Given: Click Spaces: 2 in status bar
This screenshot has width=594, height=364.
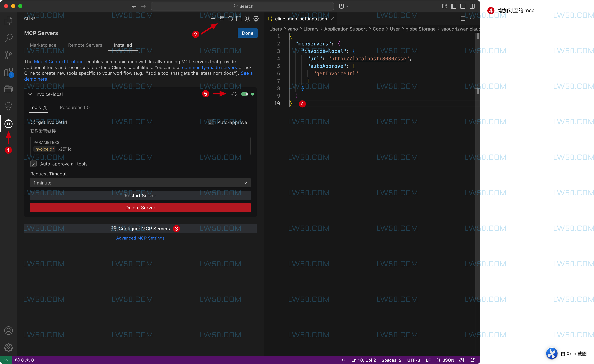Looking at the screenshot, I should click(x=391, y=360).
